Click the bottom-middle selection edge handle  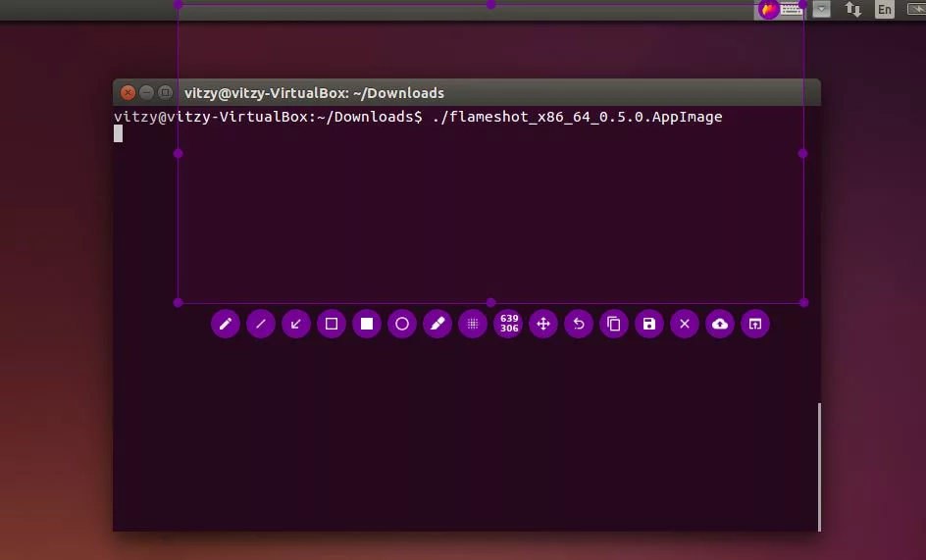coord(490,302)
